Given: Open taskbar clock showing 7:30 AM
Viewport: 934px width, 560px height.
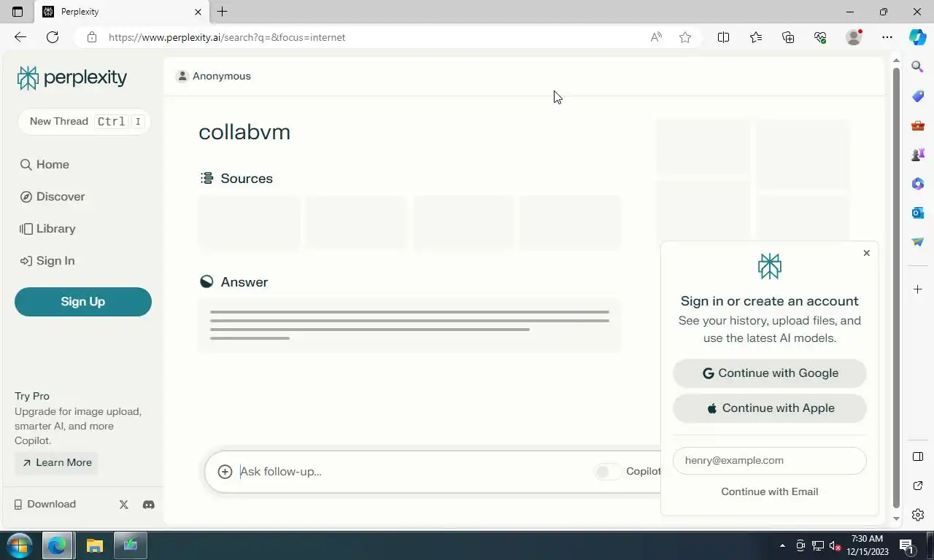Looking at the screenshot, I should coord(868,545).
